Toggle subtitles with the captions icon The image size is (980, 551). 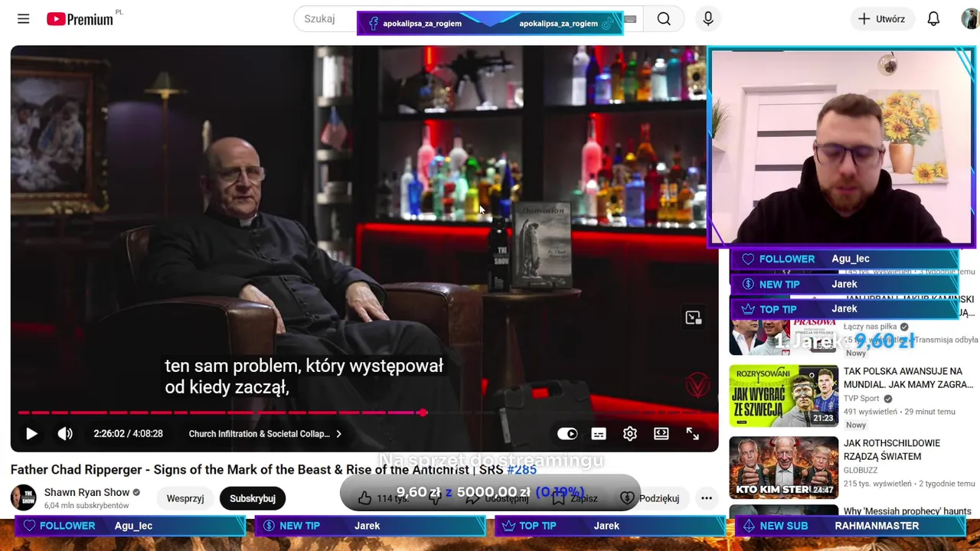599,434
